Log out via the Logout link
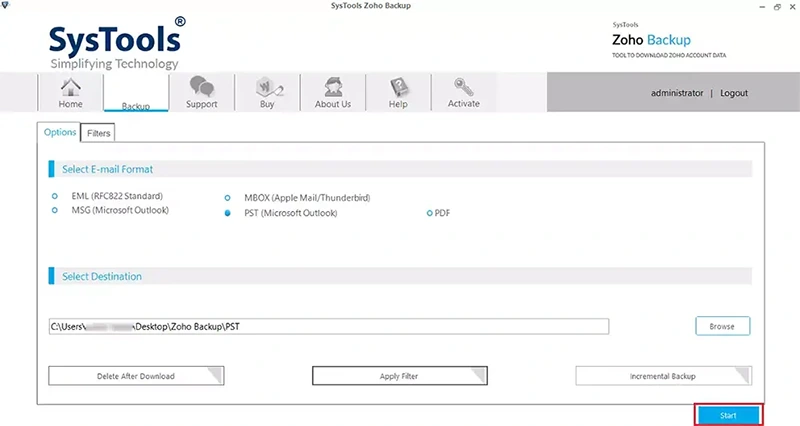 [x=734, y=93]
